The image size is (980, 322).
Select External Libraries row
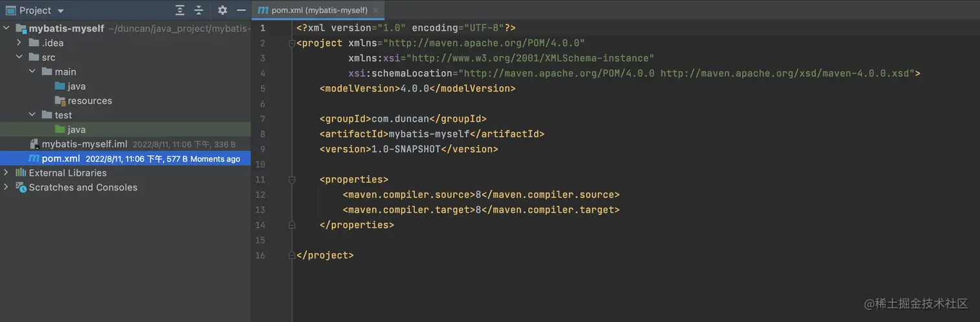(x=125, y=172)
